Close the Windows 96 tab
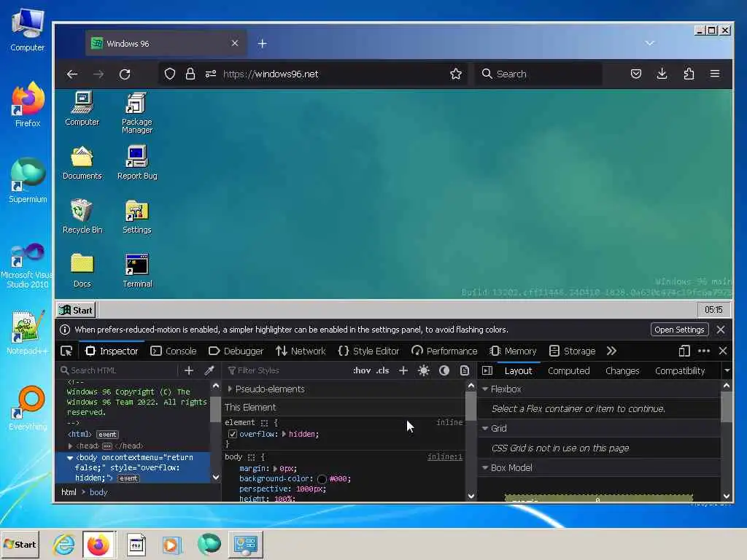Screen dimensions: 747x560 pos(235,43)
